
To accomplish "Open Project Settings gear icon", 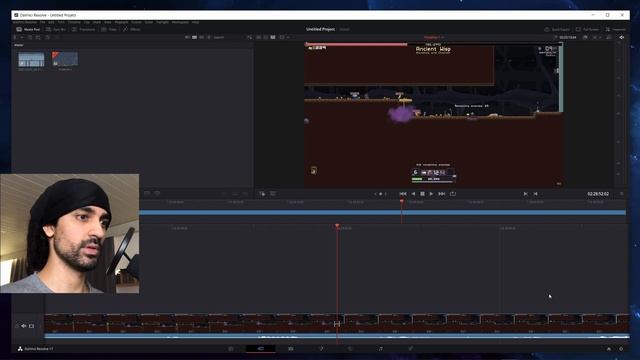I will coord(621,349).
